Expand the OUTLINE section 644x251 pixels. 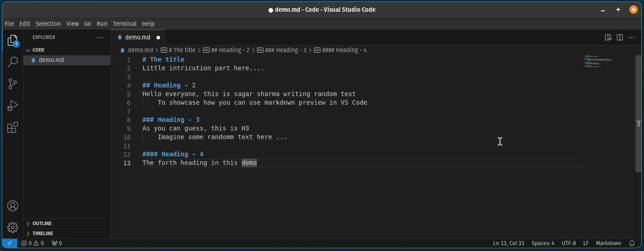click(42, 223)
